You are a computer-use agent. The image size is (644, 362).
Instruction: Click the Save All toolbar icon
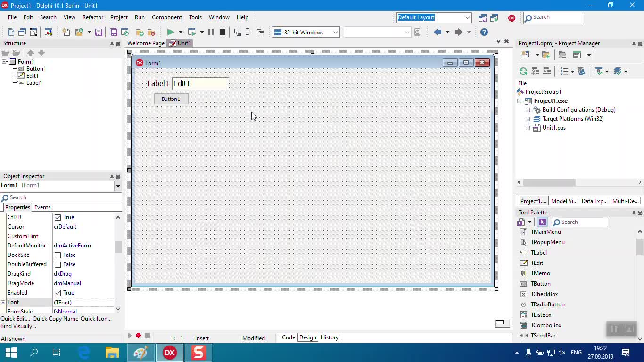(x=114, y=32)
